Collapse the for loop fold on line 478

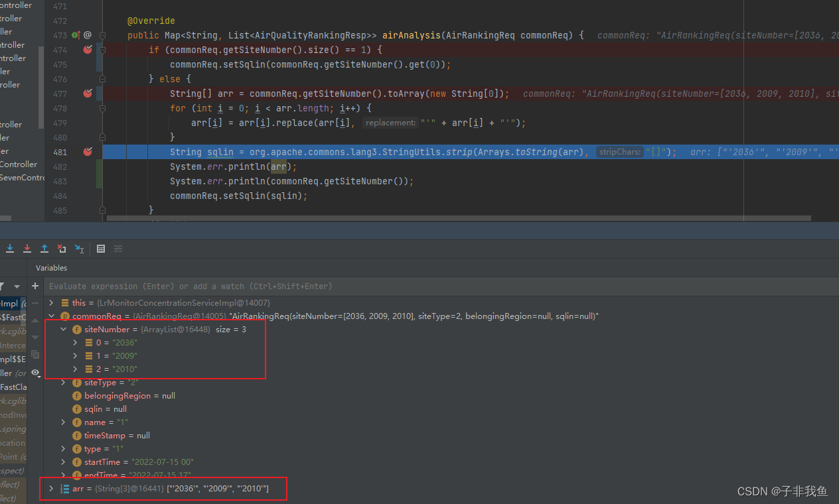(x=103, y=108)
